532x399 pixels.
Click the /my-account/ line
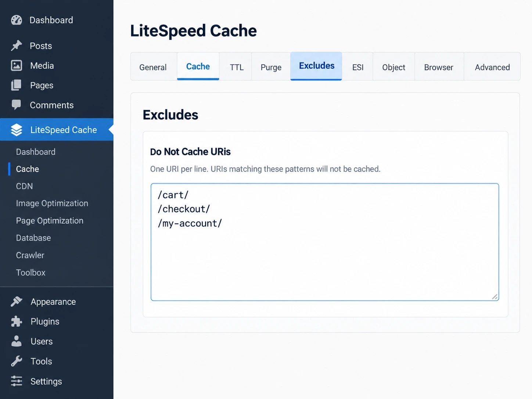(x=190, y=223)
